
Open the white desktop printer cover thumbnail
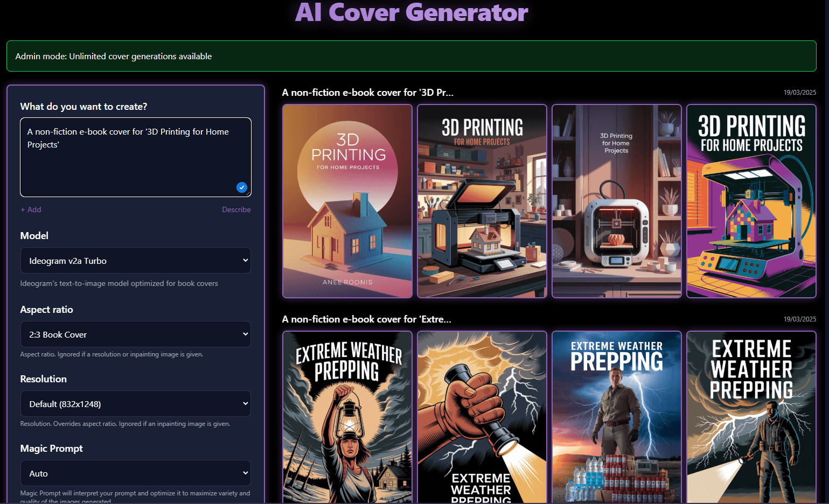point(616,201)
